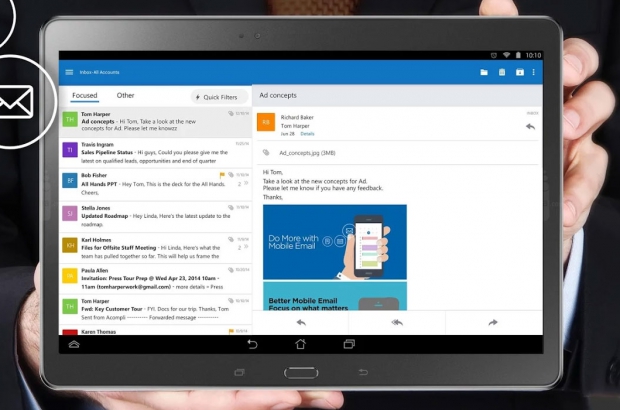Viewport: 620px width, 410px height.
Task: Tap the Do More with Mobile Email image
Action: 335,241
